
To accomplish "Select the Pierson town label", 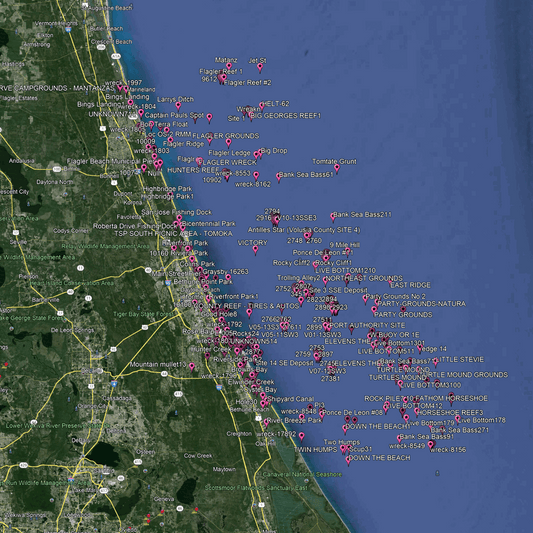I will [28, 276].
